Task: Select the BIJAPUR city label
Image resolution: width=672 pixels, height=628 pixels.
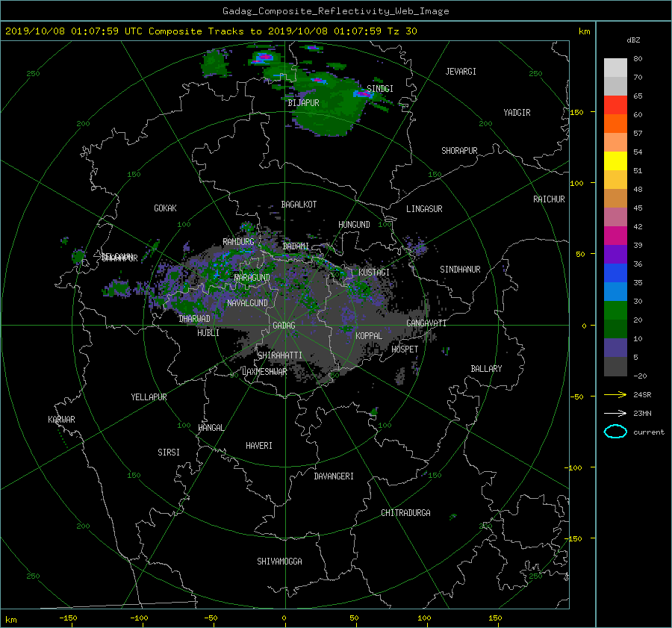Action: pyautogui.click(x=303, y=103)
